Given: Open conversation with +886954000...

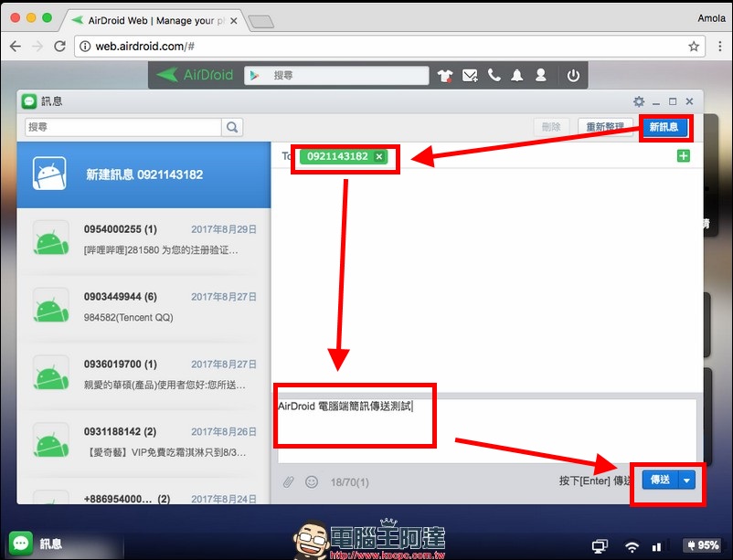Looking at the screenshot, I should point(144,491).
